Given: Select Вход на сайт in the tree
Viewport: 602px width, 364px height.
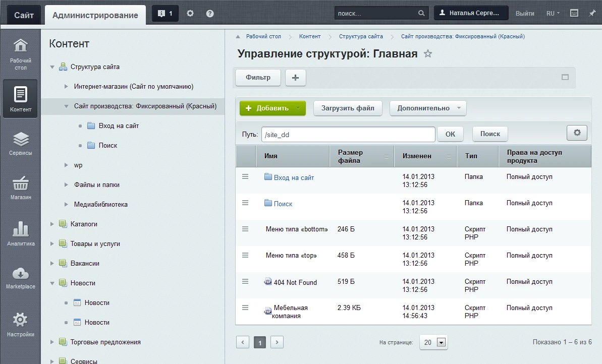Looking at the screenshot, I should [119, 126].
